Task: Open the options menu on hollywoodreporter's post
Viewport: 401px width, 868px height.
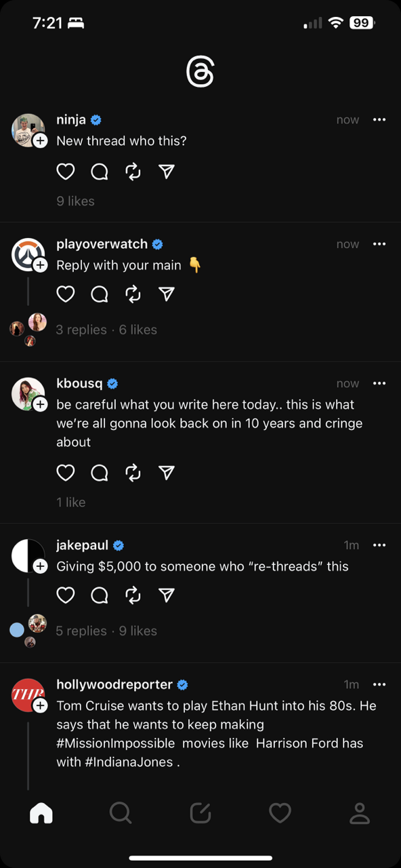Action: click(x=379, y=685)
